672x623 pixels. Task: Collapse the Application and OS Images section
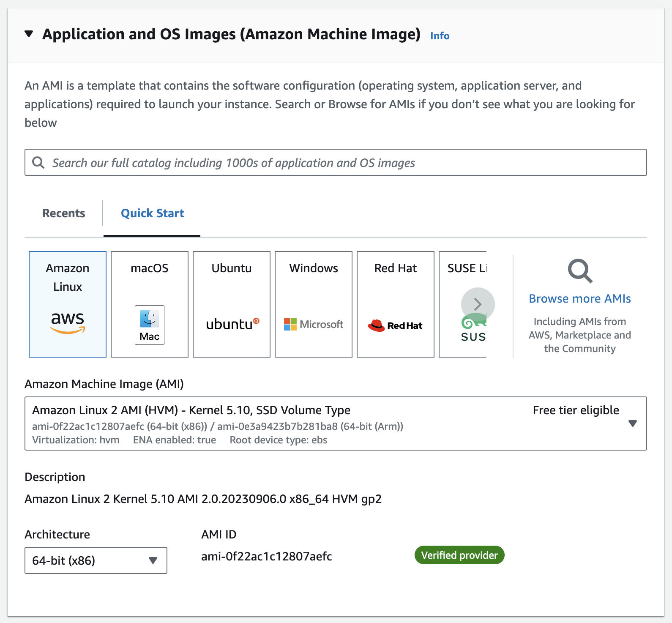29,34
